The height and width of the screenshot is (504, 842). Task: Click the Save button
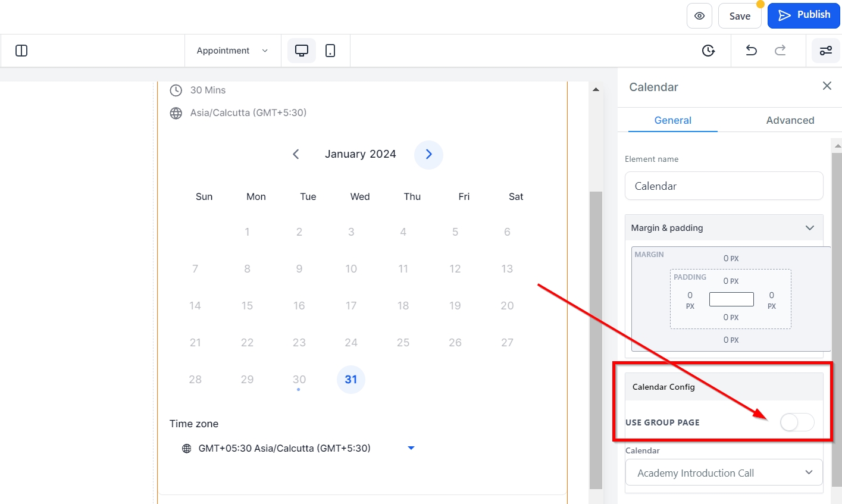(740, 16)
